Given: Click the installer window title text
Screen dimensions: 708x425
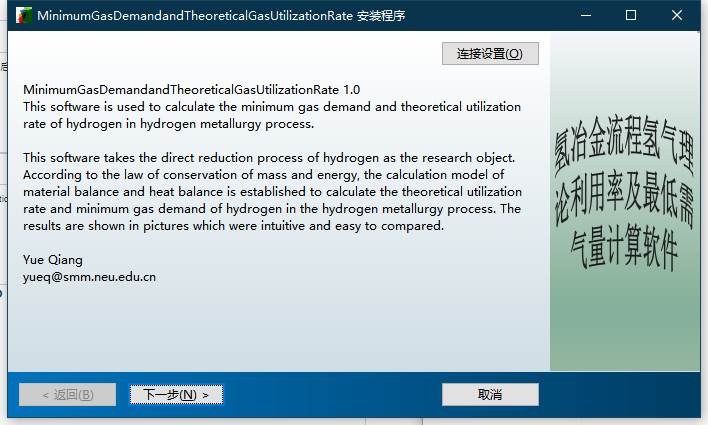Looking at the screenshot, I should pyautogui.click(x=221, y=15).
